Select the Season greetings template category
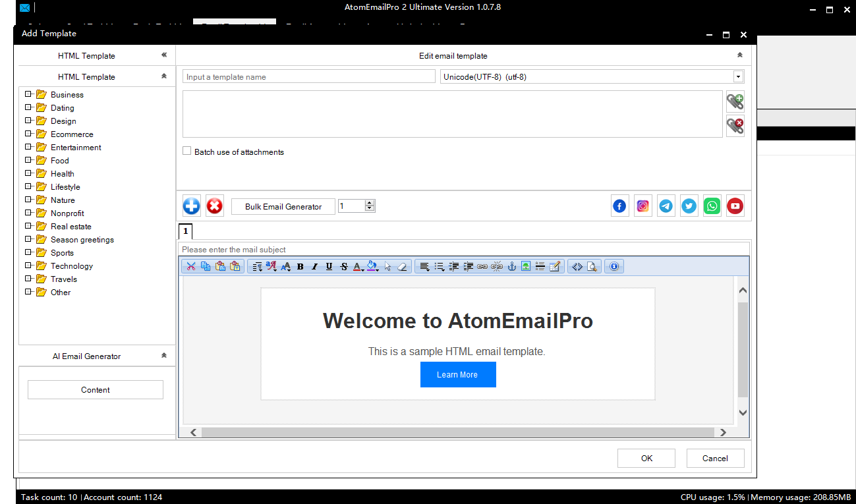Viewport: 856px width, 504px height. pyautogui.click(x=82, y=239)
